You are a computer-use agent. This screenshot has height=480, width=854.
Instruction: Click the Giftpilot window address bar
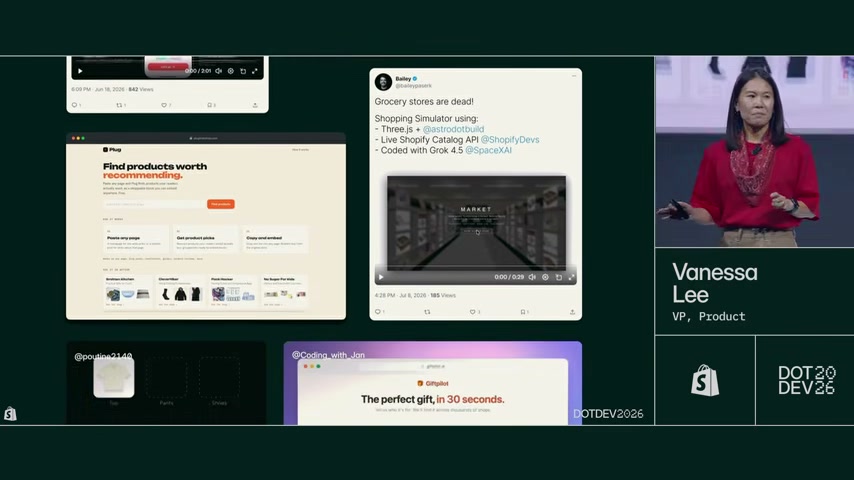(433, 367)
